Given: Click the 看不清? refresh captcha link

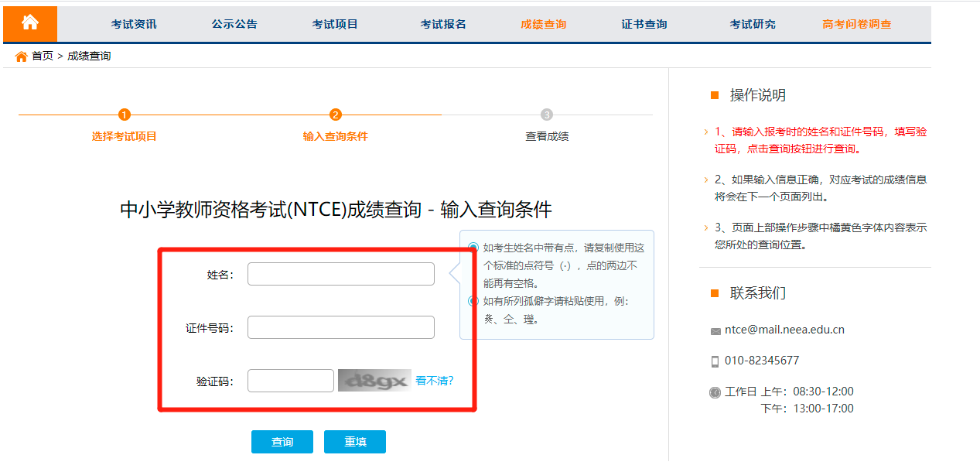Looking at the screenshot, I should 435,381.
